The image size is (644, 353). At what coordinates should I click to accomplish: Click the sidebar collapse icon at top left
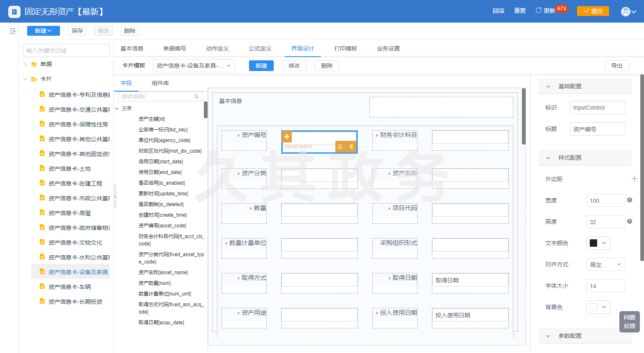coord(13,31)
